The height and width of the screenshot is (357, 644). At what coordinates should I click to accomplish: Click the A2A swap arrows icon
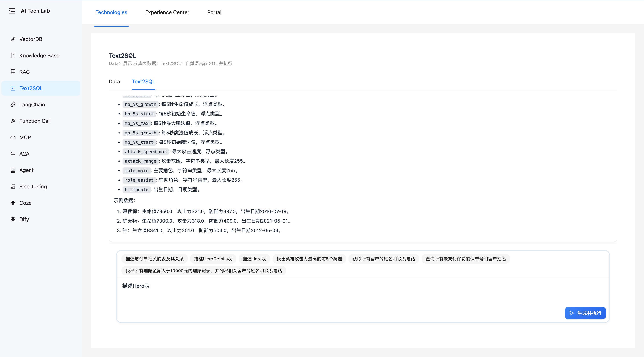(x=13, y=154)
